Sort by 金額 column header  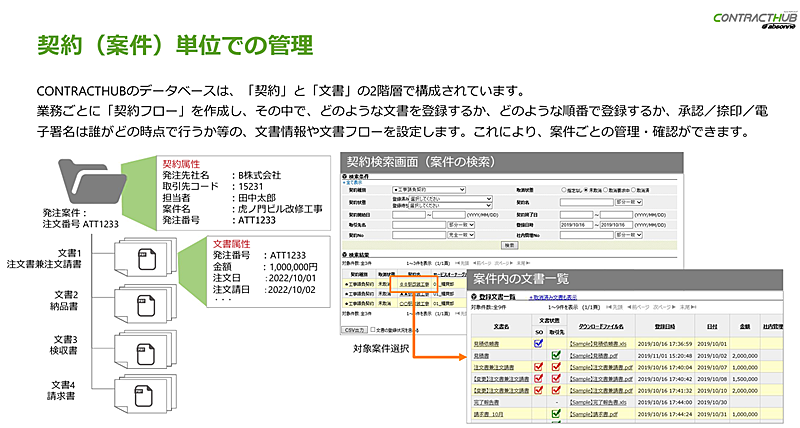[744, 326]
